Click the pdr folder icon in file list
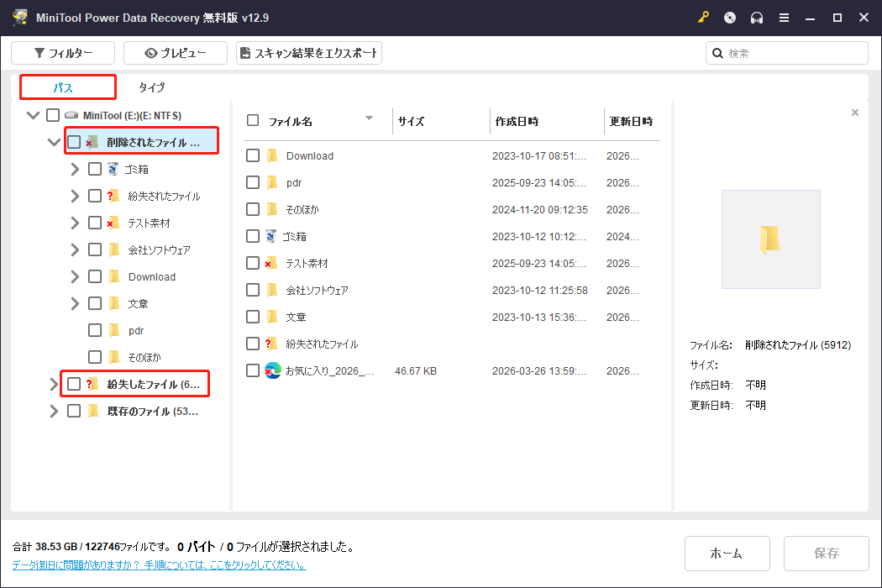This screenshot has width=882, height=588. pyautogui.click(x=272, y=182)
